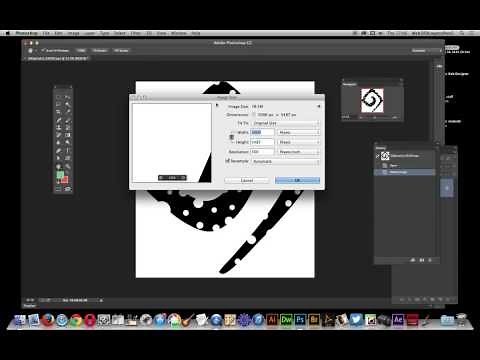
Task: Select the Type tool
Action: point(67,150)
